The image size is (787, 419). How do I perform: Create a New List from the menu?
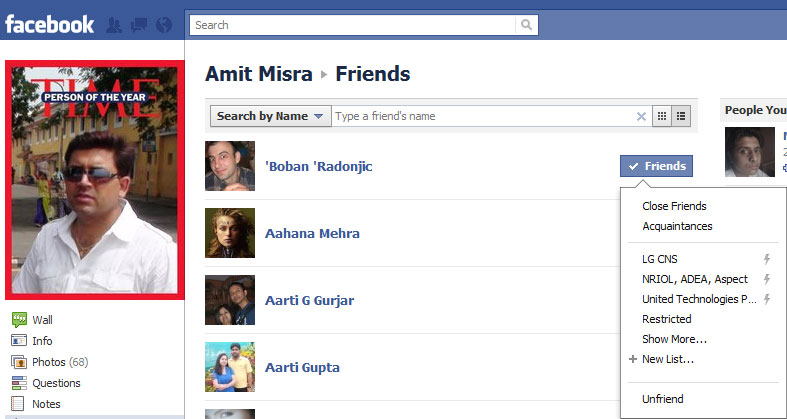pos(668,359)
